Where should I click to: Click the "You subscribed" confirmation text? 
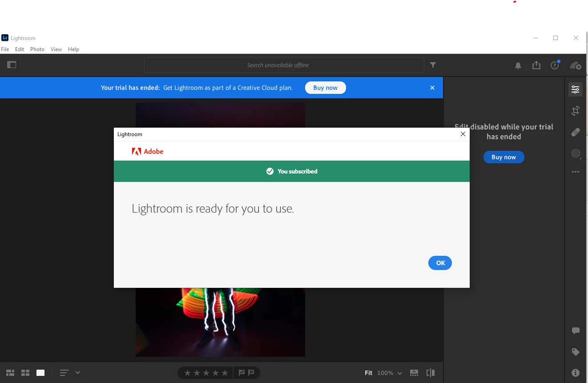(x=298, y=171)
